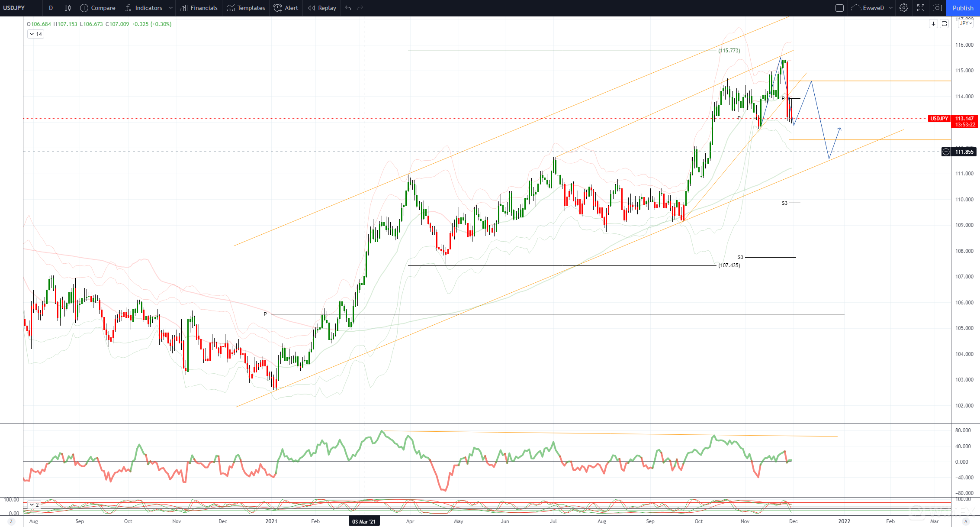The width and height of the screenshot is (980, 527).
Task: Expand the 14 indicators legend
Action: (x=35, y=34)
